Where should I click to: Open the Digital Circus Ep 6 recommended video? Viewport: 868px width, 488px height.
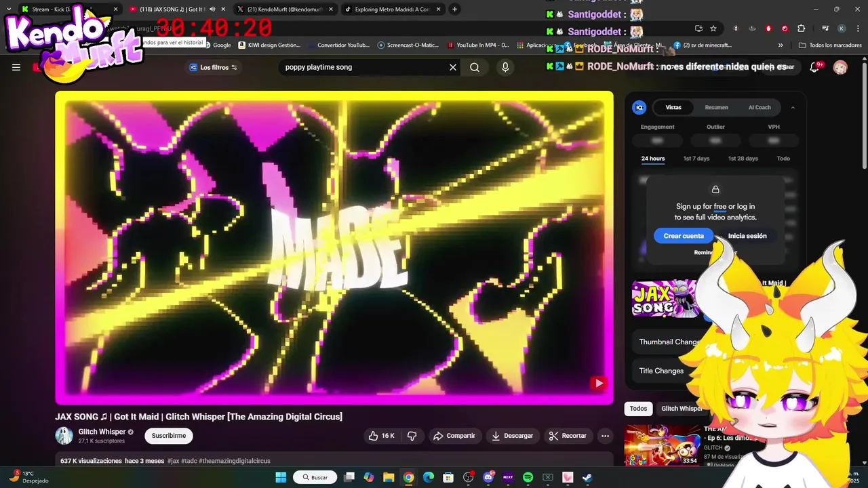[x=662, y=445]
